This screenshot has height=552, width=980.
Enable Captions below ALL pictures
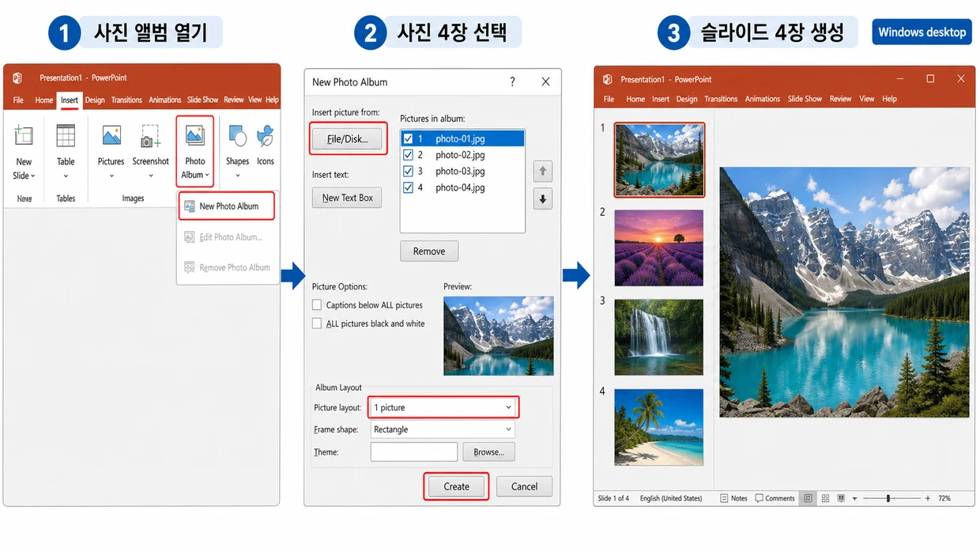coord(317,304)
